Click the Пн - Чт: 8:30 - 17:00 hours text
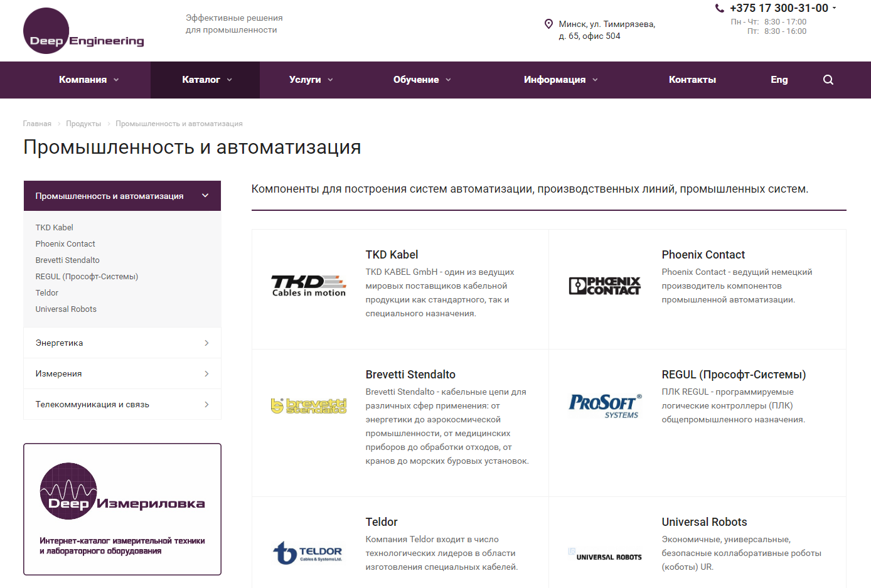Screen dimensions: 871x588 click(768, 21)
